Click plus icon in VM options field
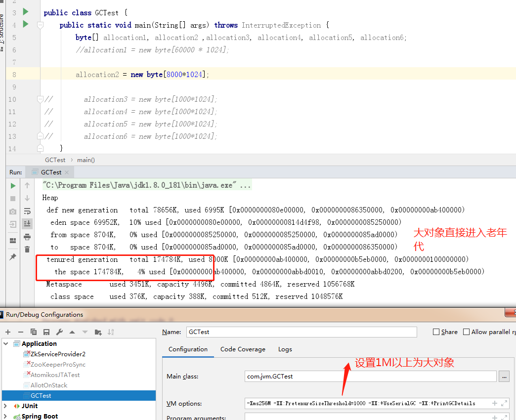This screenshot has width=516, height=420. (x=494, y=403)
